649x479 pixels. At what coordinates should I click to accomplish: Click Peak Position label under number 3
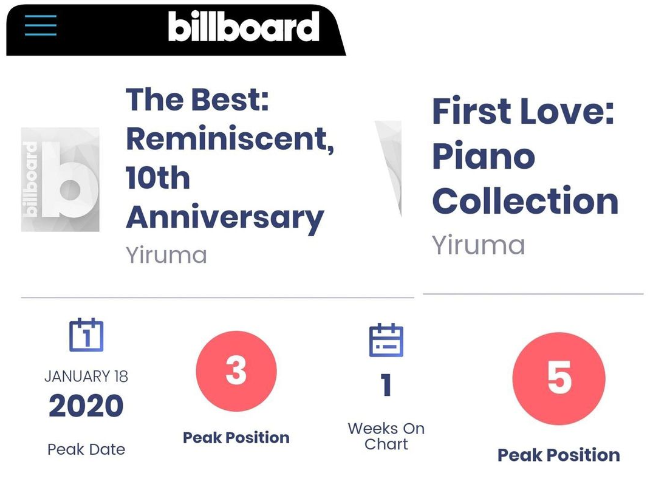(236, 438)
